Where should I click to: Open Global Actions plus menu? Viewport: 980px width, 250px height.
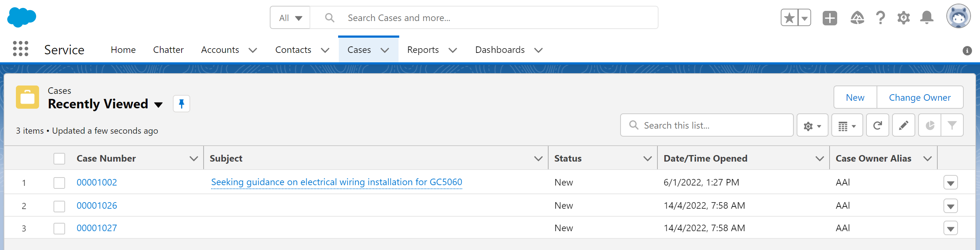830,17
